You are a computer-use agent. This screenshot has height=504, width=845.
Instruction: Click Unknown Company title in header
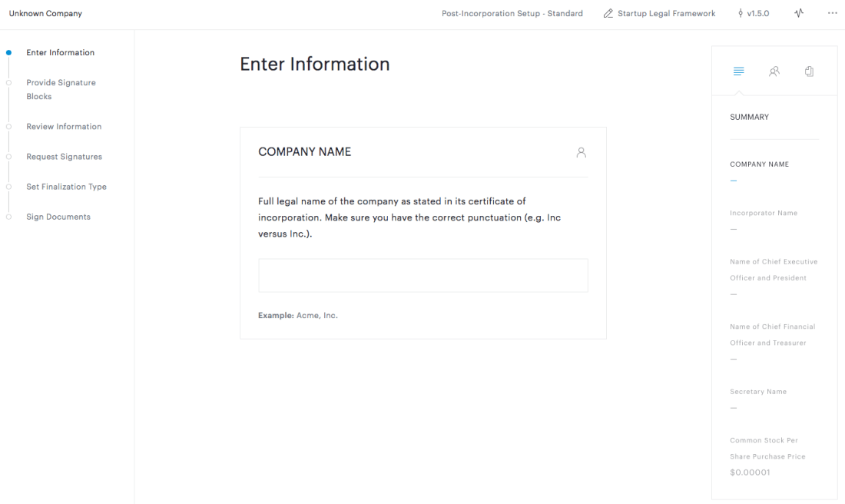pyautogui.click(x=45, y=14)
